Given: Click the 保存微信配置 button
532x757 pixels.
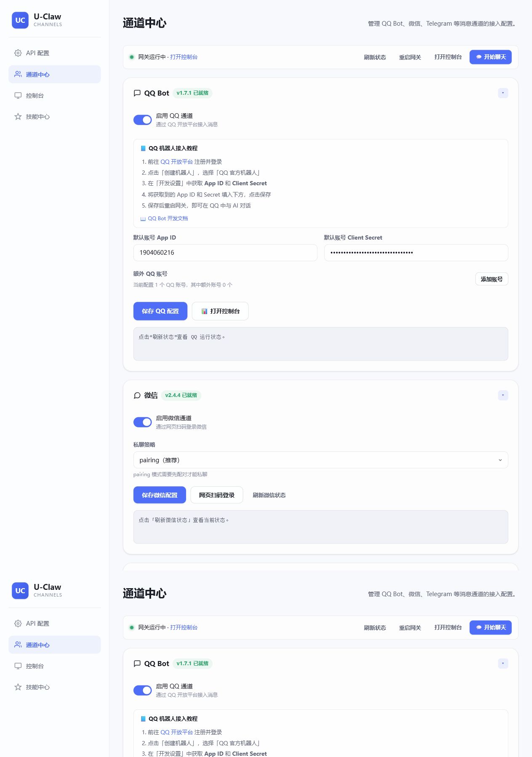Looking at the screenshot, I should tap(160, 495).
